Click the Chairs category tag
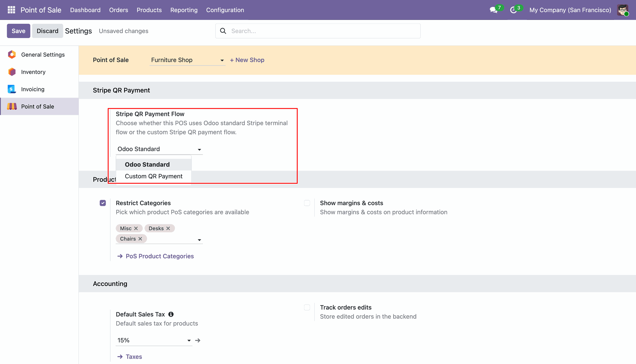This screenshot has width=636, height=364. 128,239
